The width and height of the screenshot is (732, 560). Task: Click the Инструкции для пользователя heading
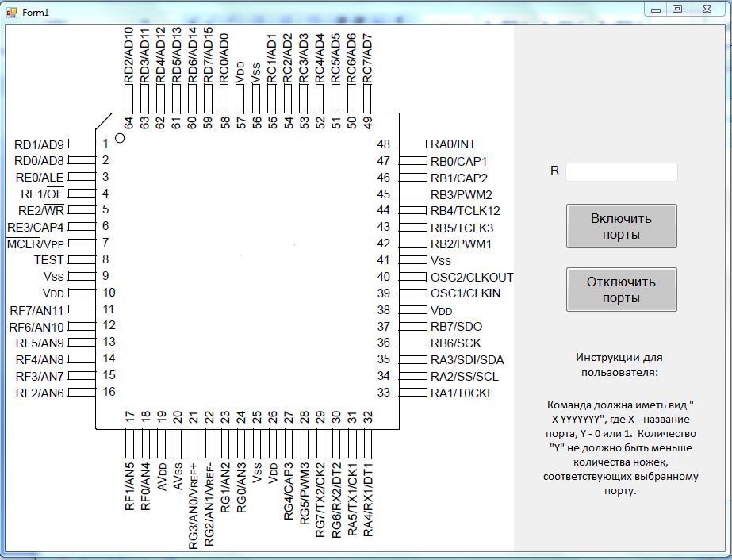(619, 365)
